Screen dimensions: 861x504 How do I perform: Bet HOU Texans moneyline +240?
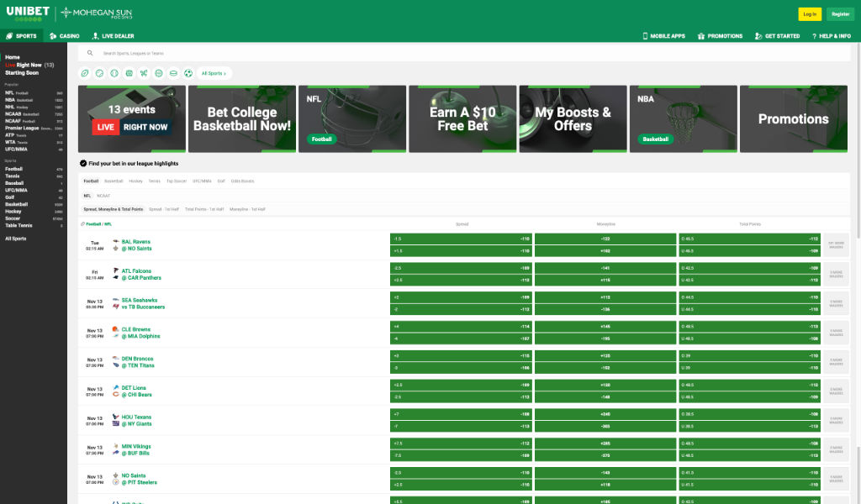pyautogui.click(x=605, y=414)
